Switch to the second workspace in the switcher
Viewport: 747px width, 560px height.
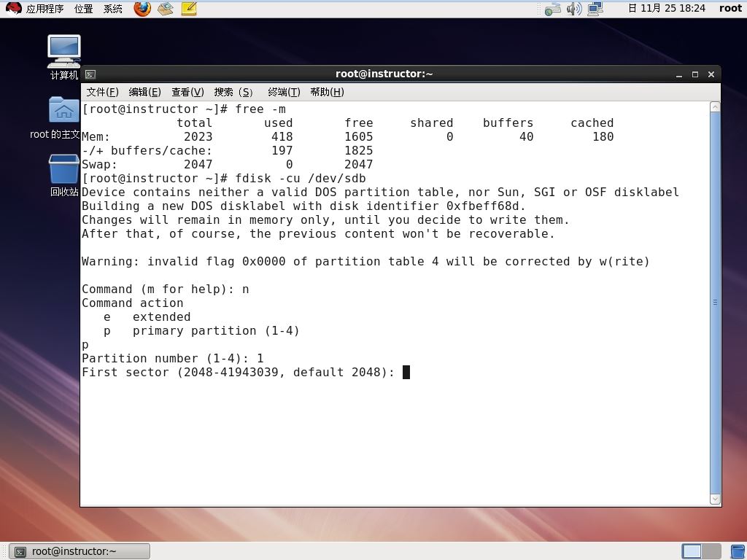[711, 551]
